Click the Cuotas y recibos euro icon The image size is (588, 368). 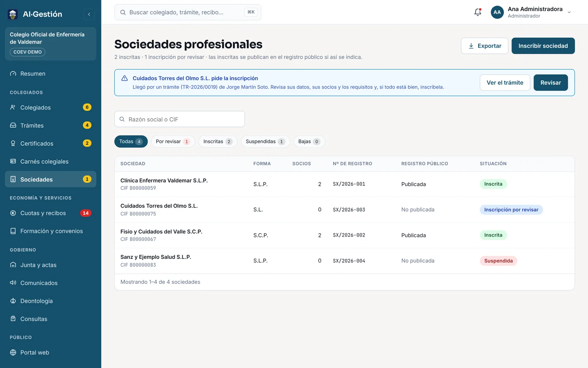click(x=13, y=213)
